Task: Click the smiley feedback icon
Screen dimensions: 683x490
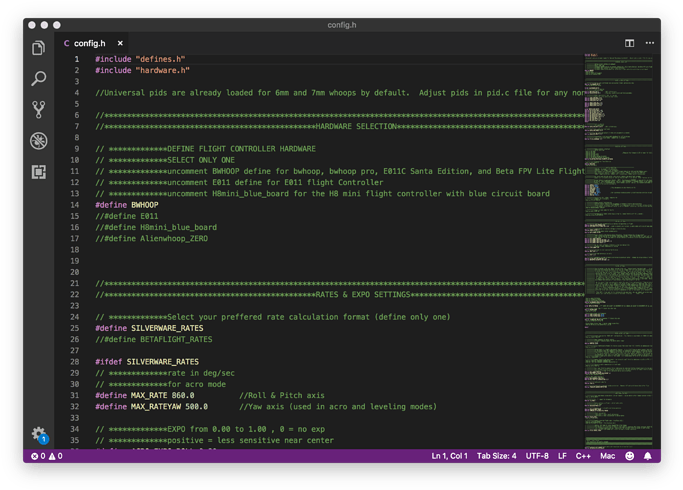Action: click(x=629, y=456)
